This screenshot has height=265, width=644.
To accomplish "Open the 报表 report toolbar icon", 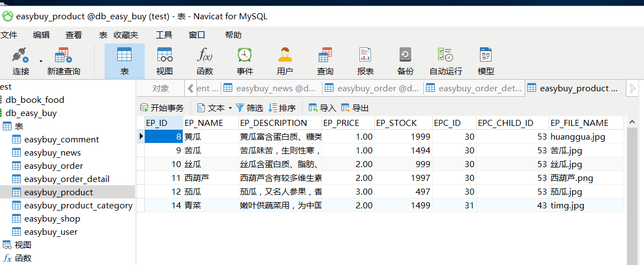I will (365, 61).
